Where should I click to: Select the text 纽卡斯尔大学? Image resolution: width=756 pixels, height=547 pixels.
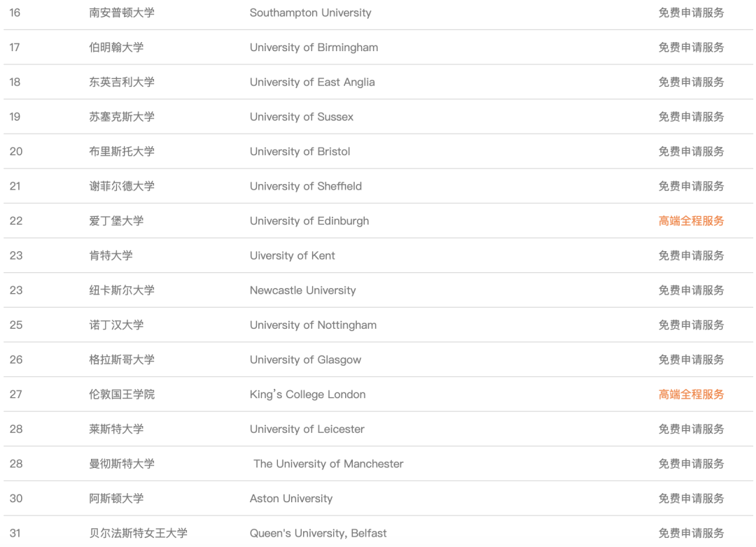pyautogui.click(x=122, y=290)
